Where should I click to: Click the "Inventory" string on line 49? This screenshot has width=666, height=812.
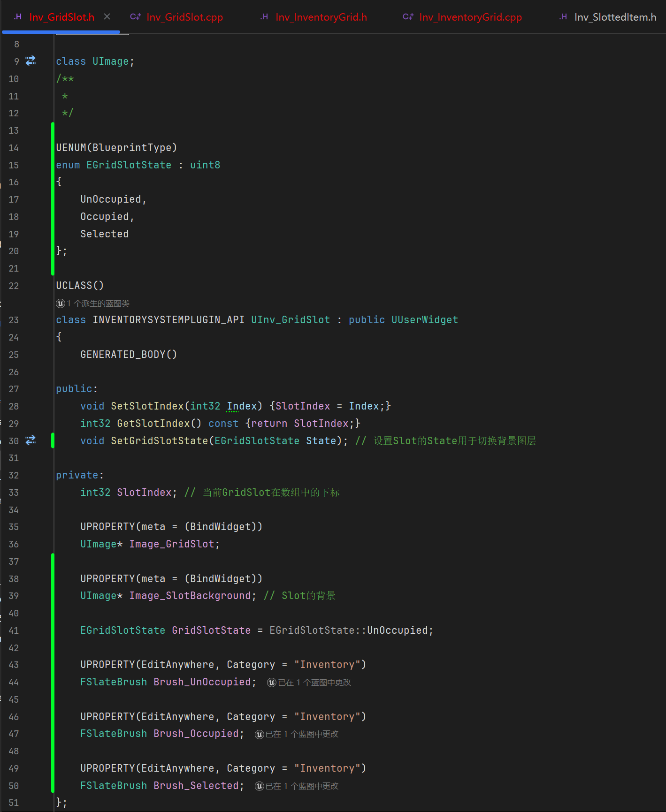click(x=327, y=768)
